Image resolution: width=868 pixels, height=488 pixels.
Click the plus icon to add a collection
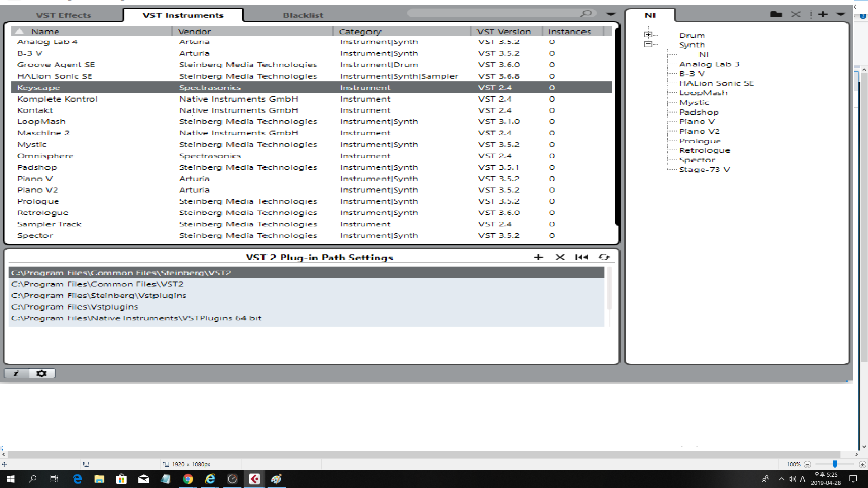823,14
